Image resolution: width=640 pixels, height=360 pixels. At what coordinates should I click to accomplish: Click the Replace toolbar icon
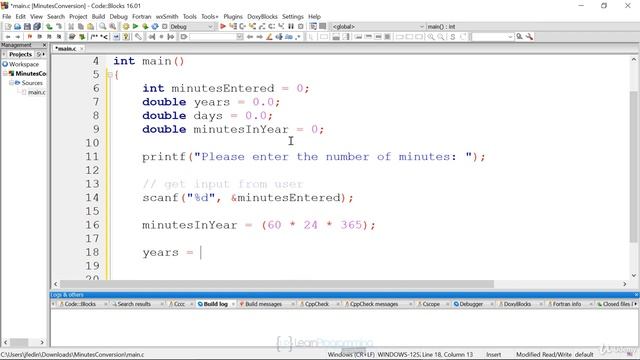click(112, 27)
